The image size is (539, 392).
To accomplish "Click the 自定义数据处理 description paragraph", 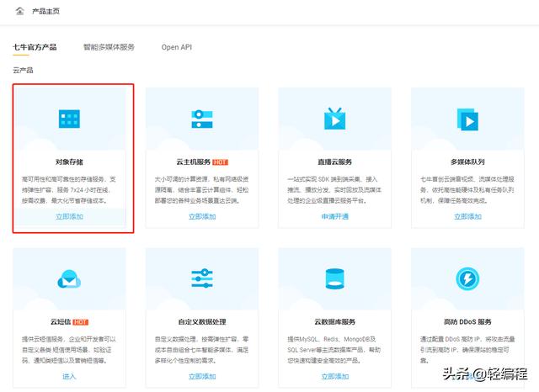I will point(202,349).
